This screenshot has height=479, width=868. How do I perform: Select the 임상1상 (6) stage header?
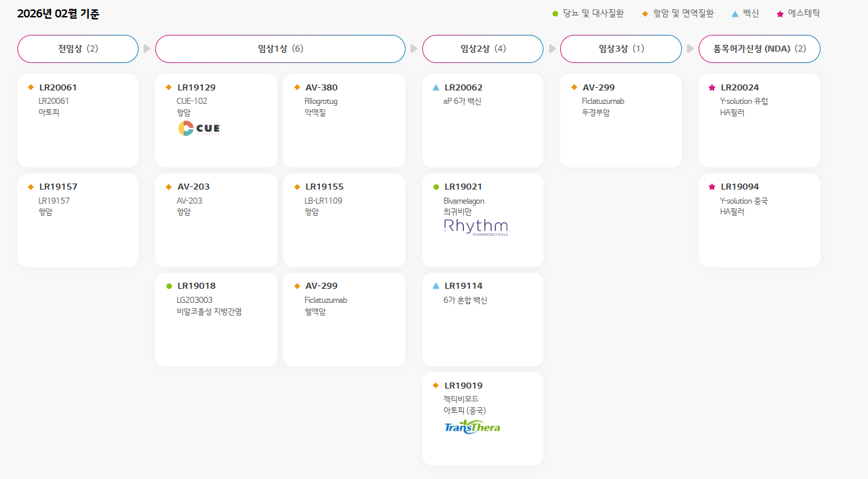[280, 49]
